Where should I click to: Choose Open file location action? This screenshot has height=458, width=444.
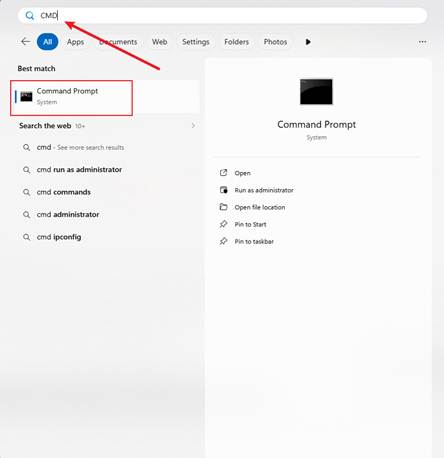click(x=260, y=207)
